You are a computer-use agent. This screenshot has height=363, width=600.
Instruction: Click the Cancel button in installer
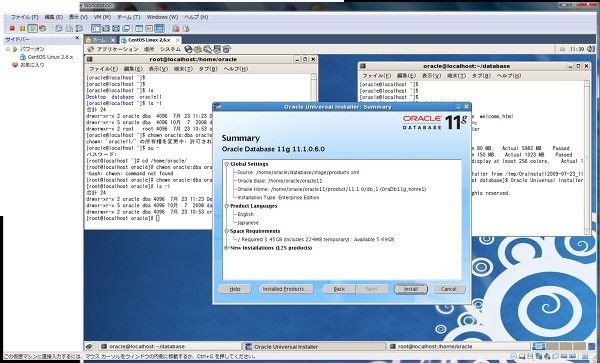(x=449, y=289)
